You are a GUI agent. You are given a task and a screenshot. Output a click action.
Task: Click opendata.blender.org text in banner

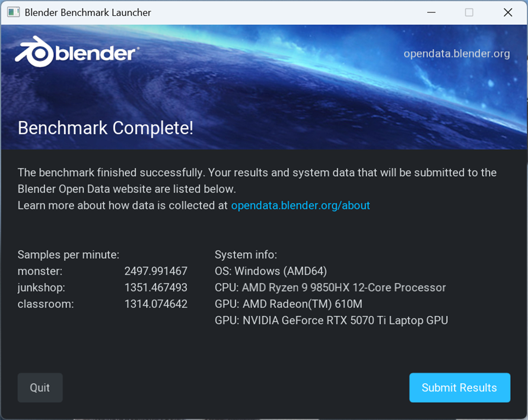[457, 53]
